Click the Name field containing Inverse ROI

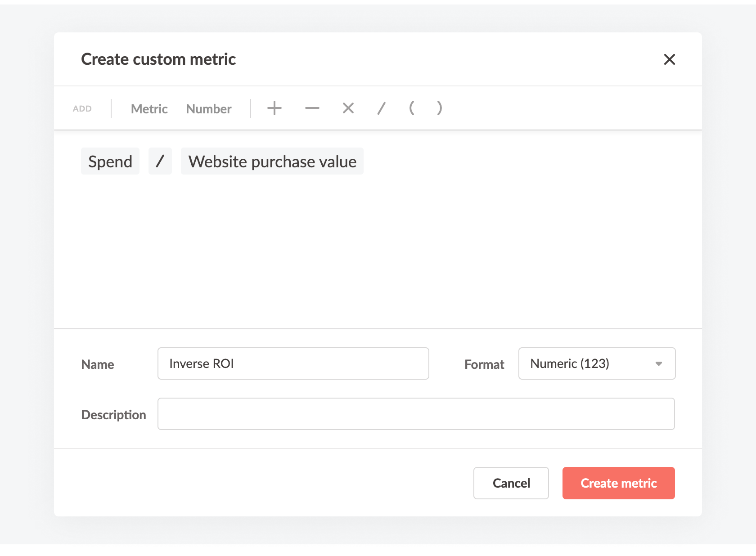click(293, 363)
